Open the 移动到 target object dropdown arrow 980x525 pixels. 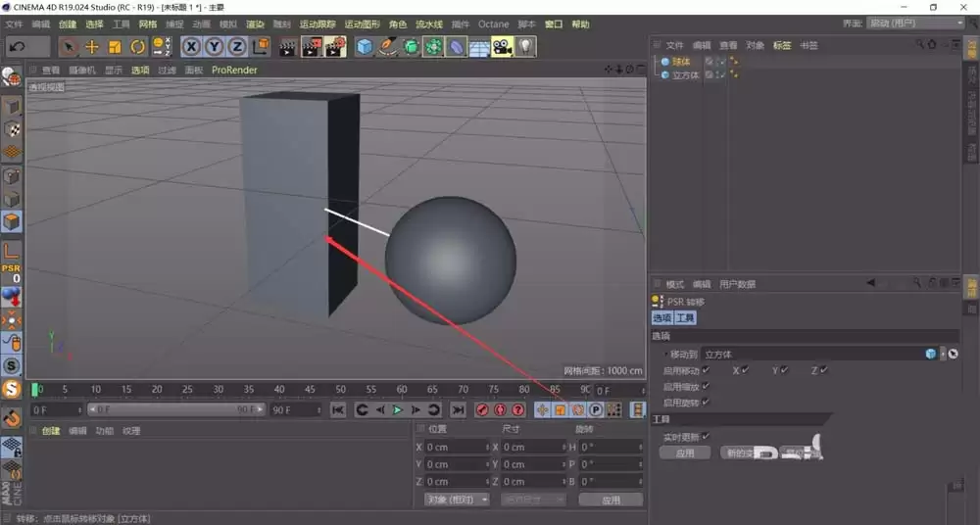[942, 354]
